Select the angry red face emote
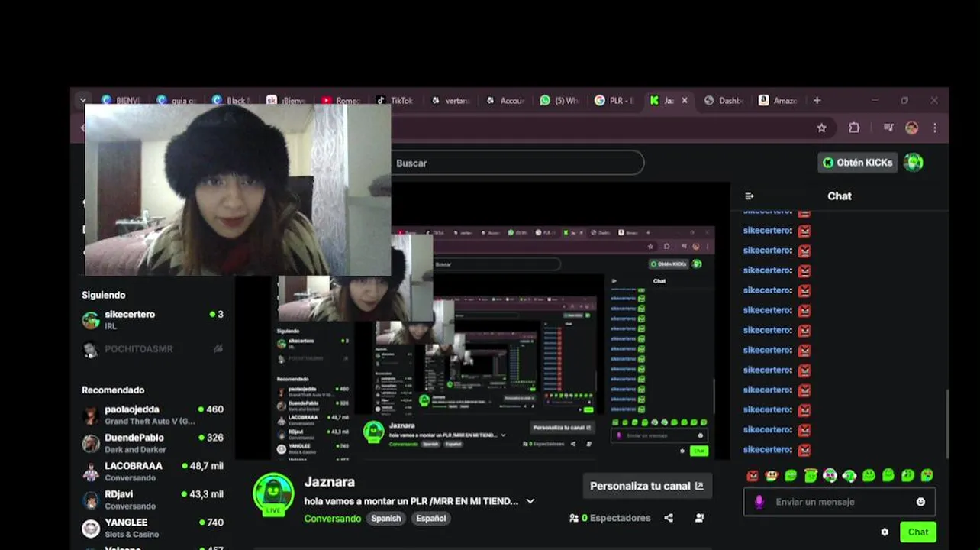 [753, 475]
